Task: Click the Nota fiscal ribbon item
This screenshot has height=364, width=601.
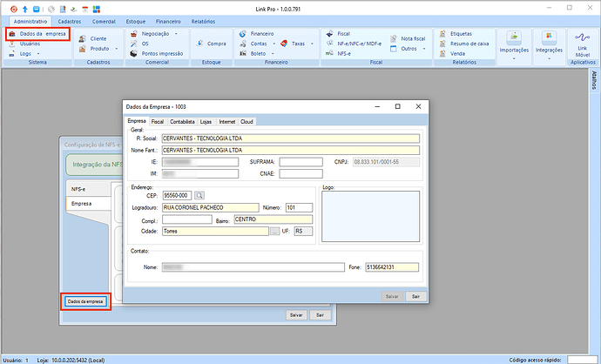Action: 413,38
